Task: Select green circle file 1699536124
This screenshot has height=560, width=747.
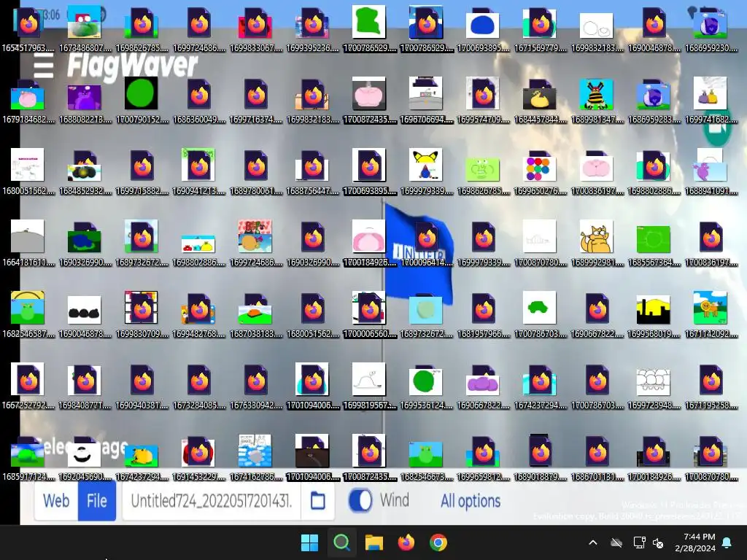Action: [x=426, y=386]
